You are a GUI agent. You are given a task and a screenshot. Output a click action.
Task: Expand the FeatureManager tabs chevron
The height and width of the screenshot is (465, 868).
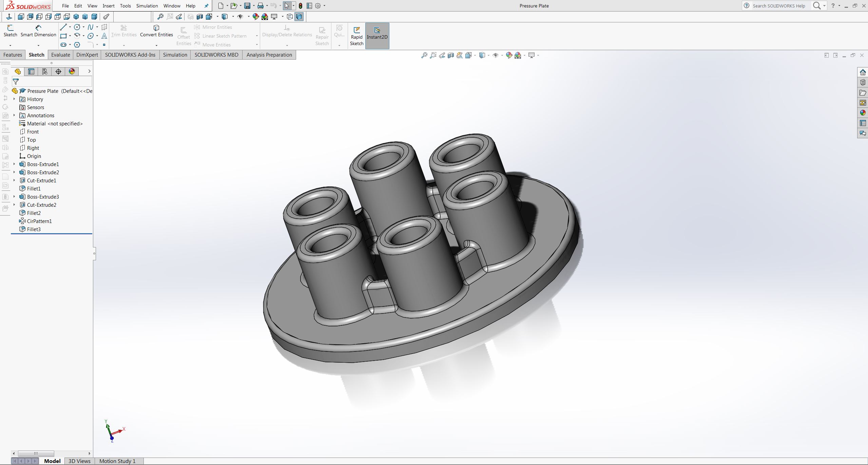89,71
